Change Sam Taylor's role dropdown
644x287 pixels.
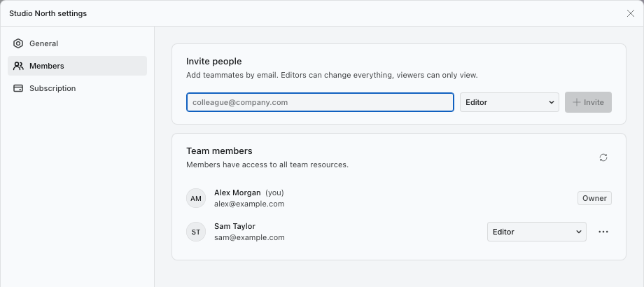click(536, 232)
